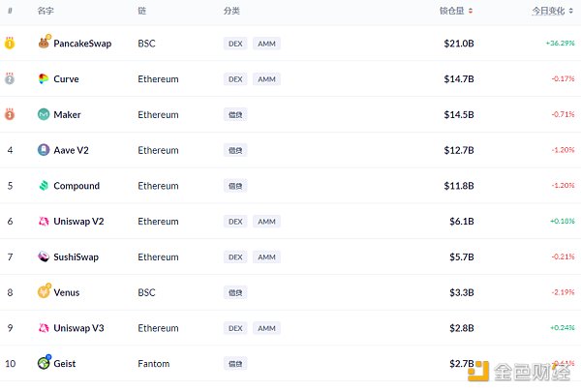The width and height of the screenshot is (581, 392).
Task: Click the Compound green logo icon
Action: click(x=44, y=186)
